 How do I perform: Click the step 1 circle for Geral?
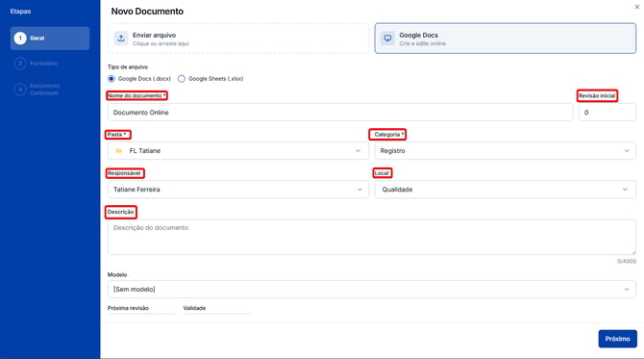(x=20, y=38)
